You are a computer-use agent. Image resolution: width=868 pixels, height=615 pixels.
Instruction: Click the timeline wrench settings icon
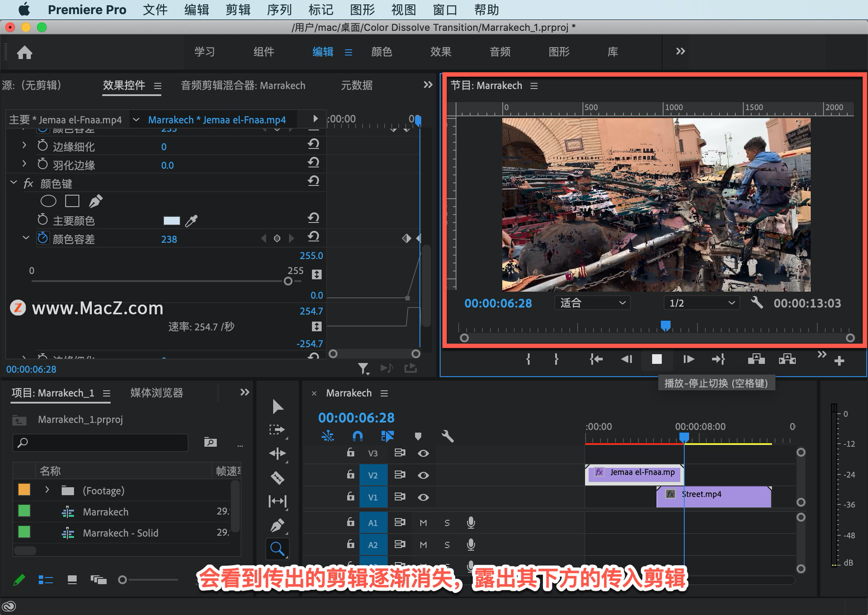447,436
